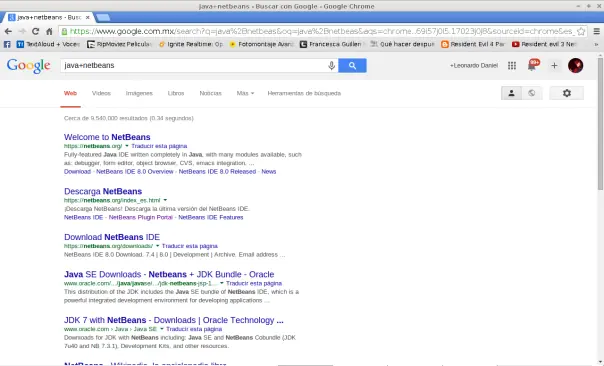Open the Google apps grid

[x=512, y=65]
